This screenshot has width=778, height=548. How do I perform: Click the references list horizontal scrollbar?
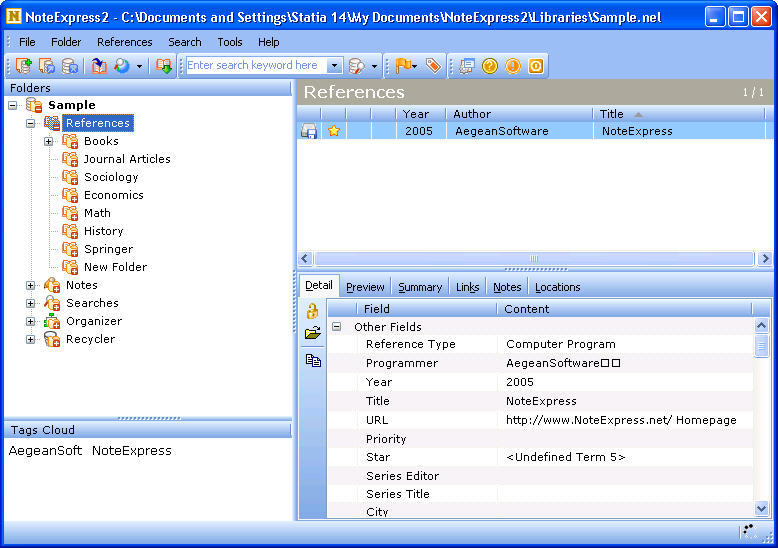pyautogui.click(x=534, y=259)
